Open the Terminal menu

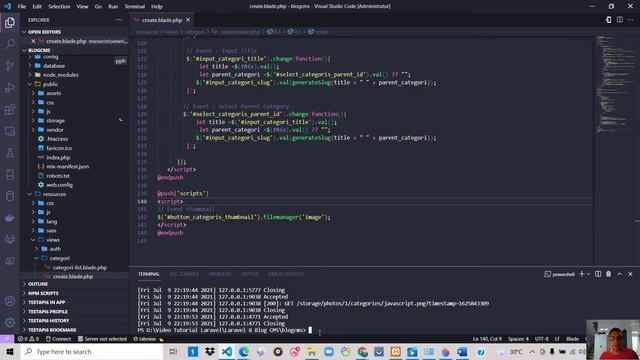[134, 6]
